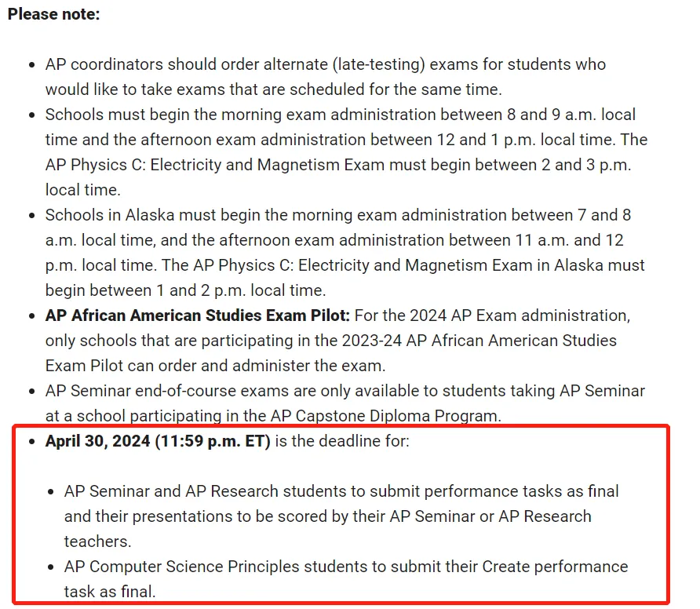700x609 pixels.
Task: Click 'AP coordinators should order alternate' line
Action: coord(326,64)
